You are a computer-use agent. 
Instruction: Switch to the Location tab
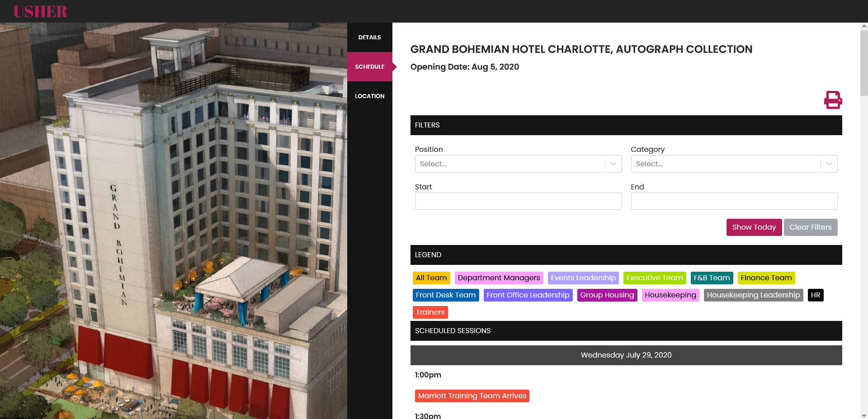pos(369,96)
